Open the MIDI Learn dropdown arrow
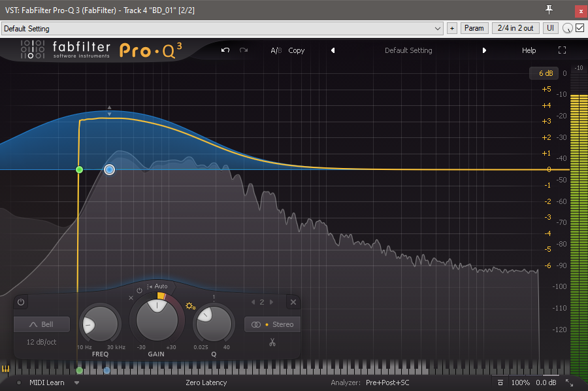 click(77, 382)
